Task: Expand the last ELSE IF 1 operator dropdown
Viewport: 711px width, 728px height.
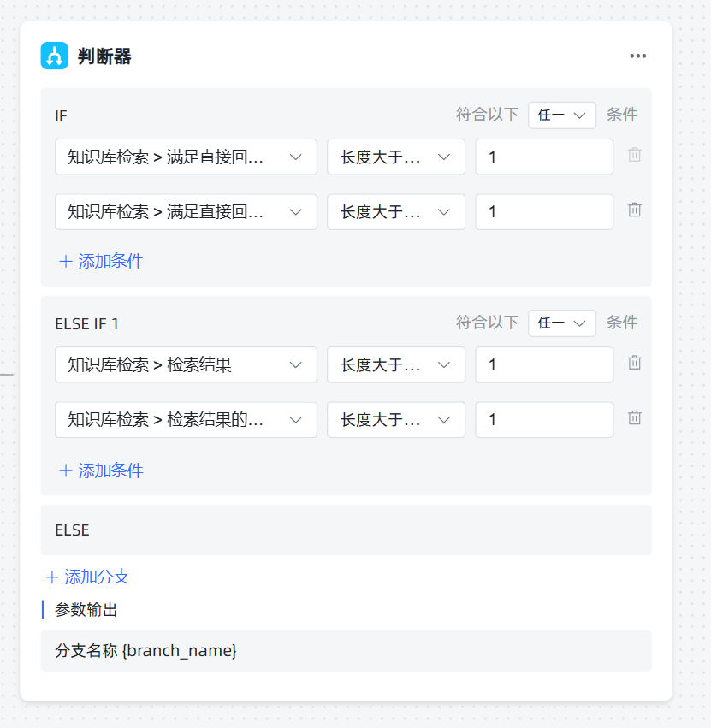Action: tap(395, 419)
